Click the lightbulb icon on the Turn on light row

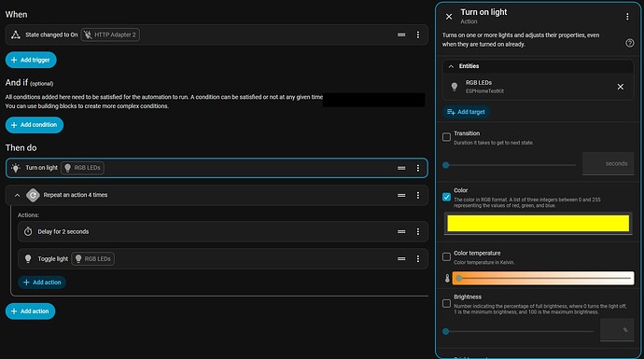(x=16, y=168)
